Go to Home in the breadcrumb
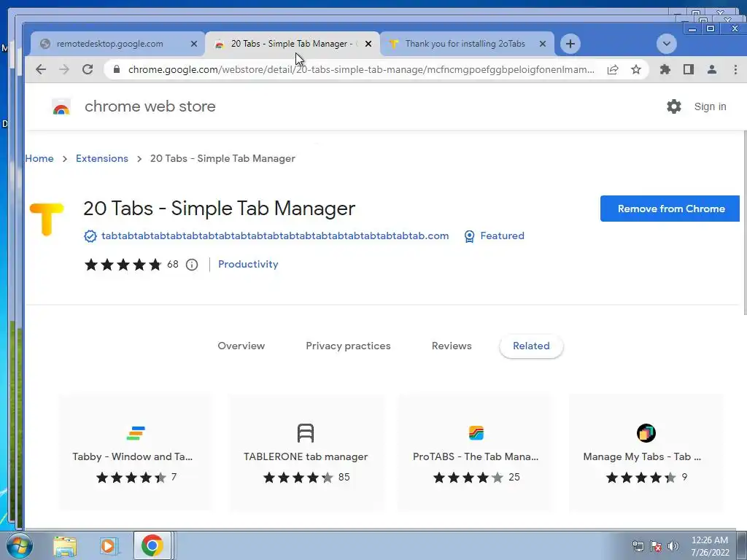The width and height of the screenshot is (747, 560). click(x=39, y=158)
